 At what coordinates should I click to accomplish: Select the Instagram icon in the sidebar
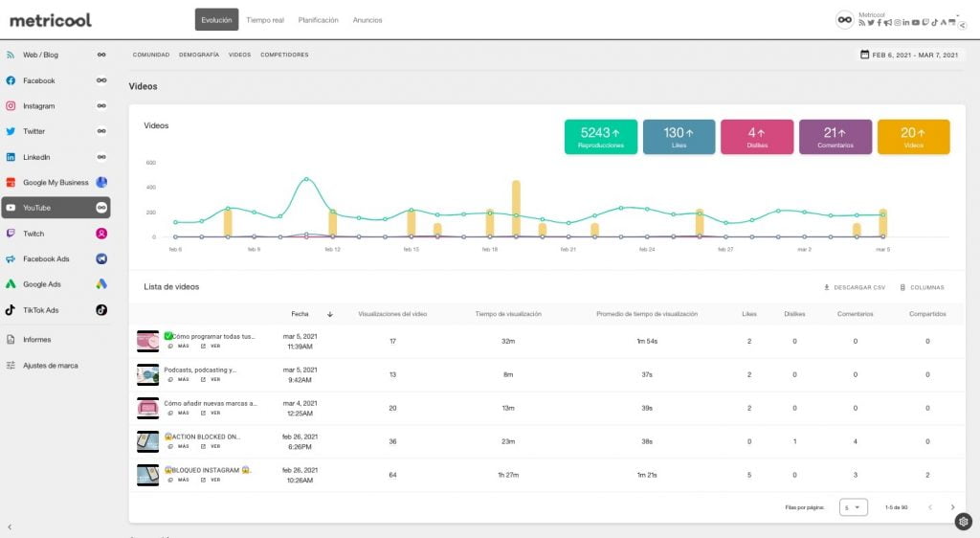pos(11,106)
